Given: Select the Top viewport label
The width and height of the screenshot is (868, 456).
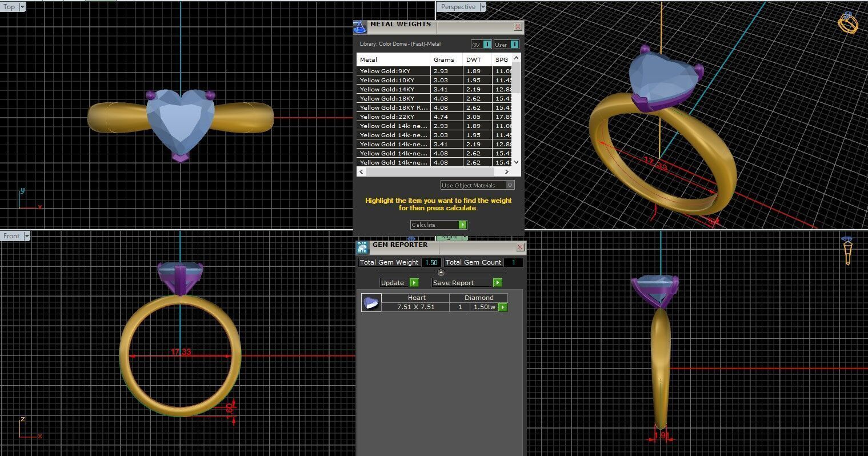Looking at the screenshot, I should (x=10, y=7).
